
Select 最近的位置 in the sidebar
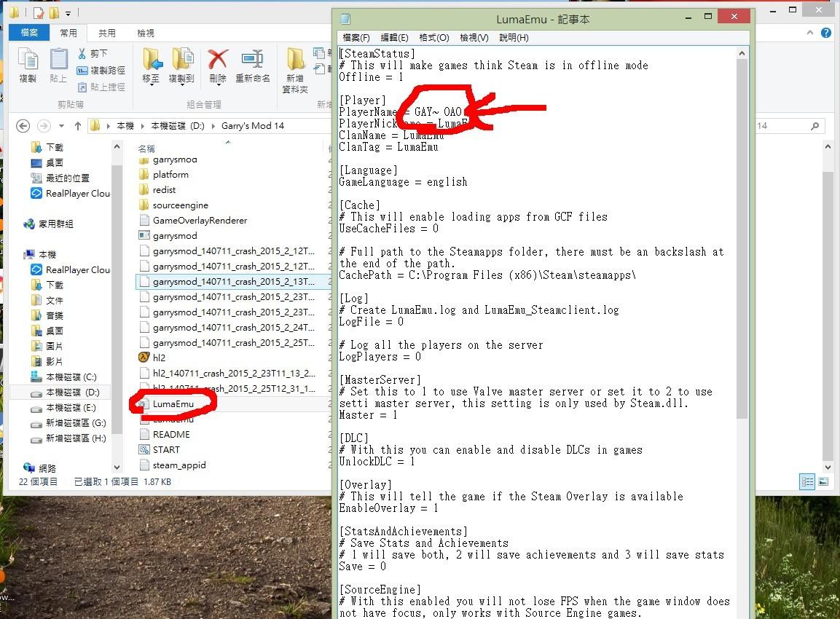pos(60,178)
